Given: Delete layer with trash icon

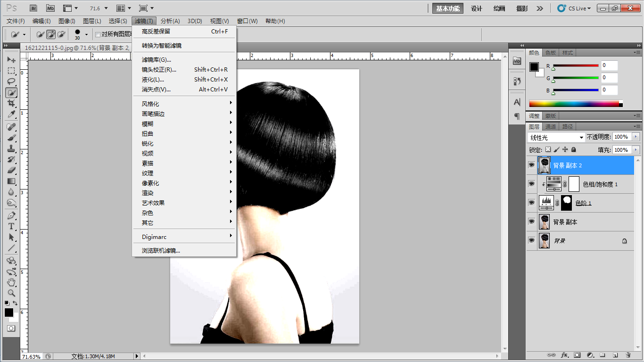Looking at the screenshot, I should pos(628,354).
